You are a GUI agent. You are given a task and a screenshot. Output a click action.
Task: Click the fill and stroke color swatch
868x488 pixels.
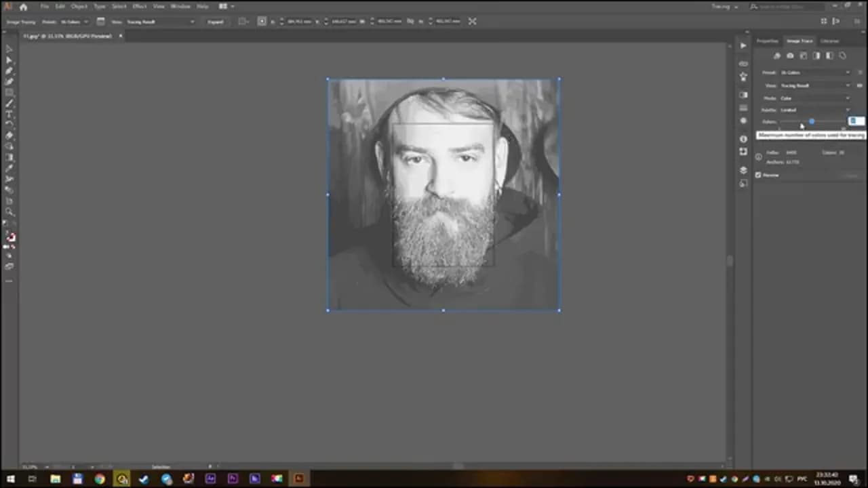click(x=11, y=237)
